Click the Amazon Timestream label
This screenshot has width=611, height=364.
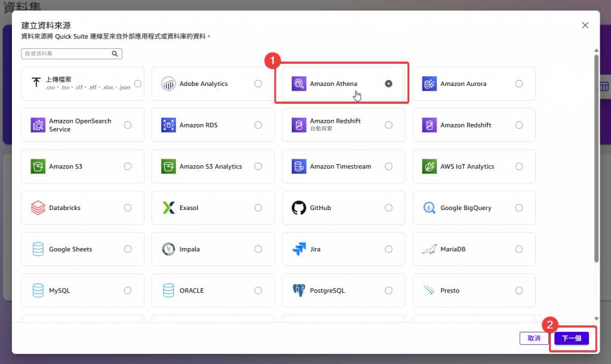341,166
